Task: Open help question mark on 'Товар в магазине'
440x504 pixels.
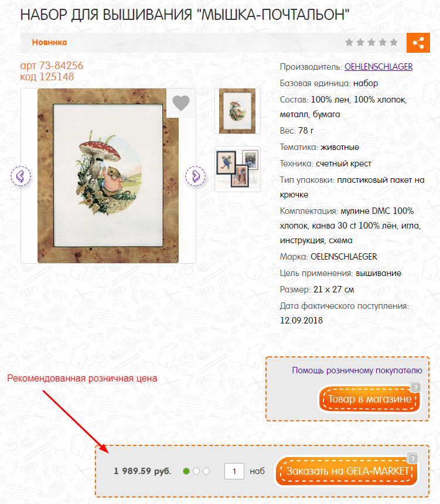Action: click(415, 387)
